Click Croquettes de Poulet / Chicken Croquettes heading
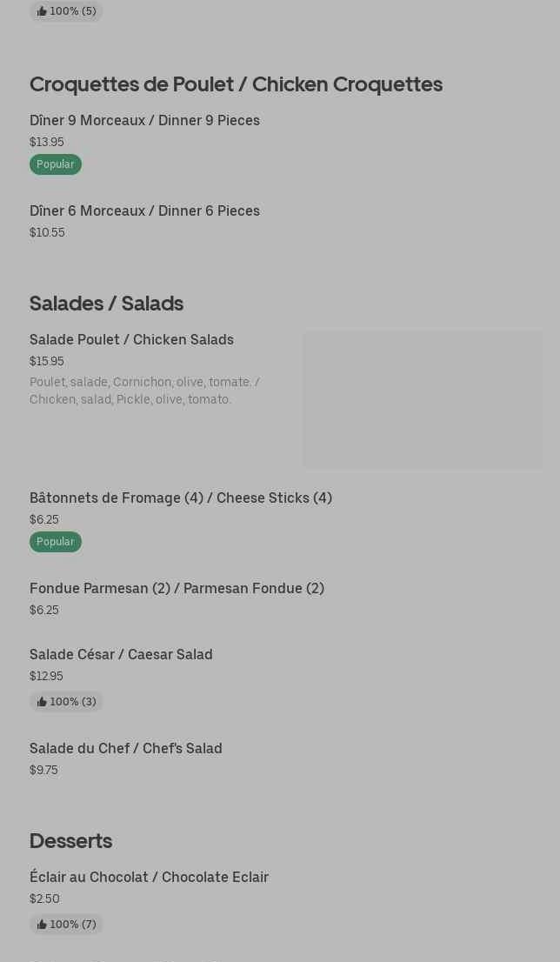 click(x=236, y=84)
